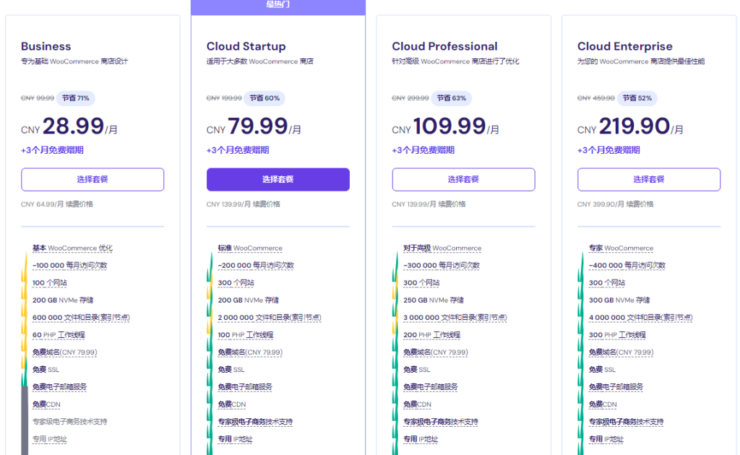
Task: Click Cloud Startup's 专用 IP地址 feature
Action: point(235,439)
